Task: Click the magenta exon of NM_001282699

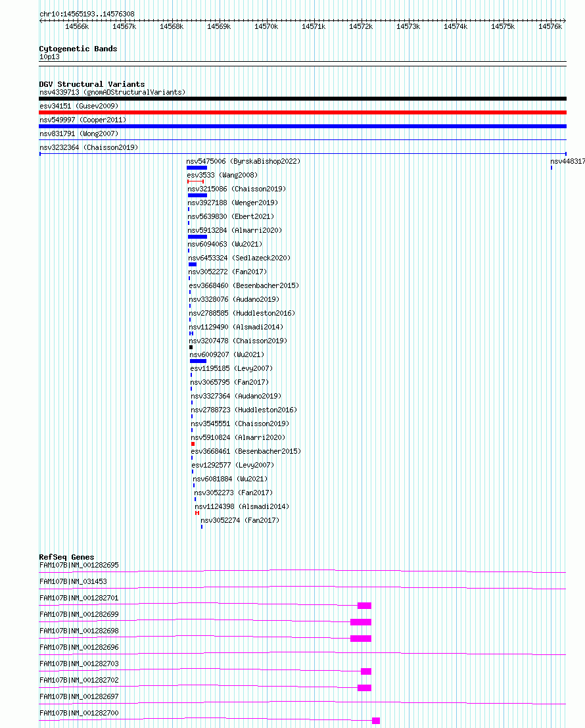Action: (360, 622)
